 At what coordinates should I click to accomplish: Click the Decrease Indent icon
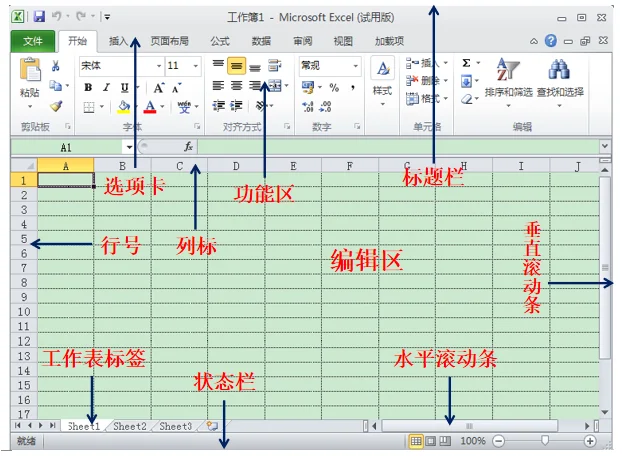tap(218, 106)
